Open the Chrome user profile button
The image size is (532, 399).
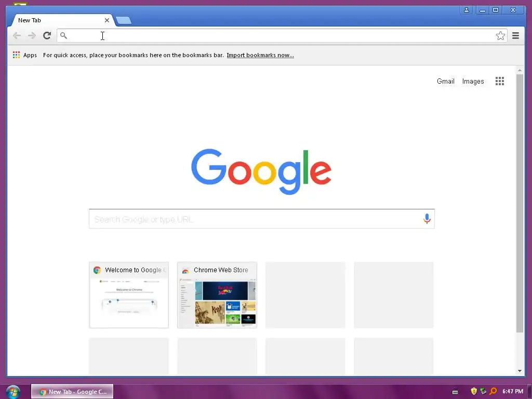tap(467, 10)
